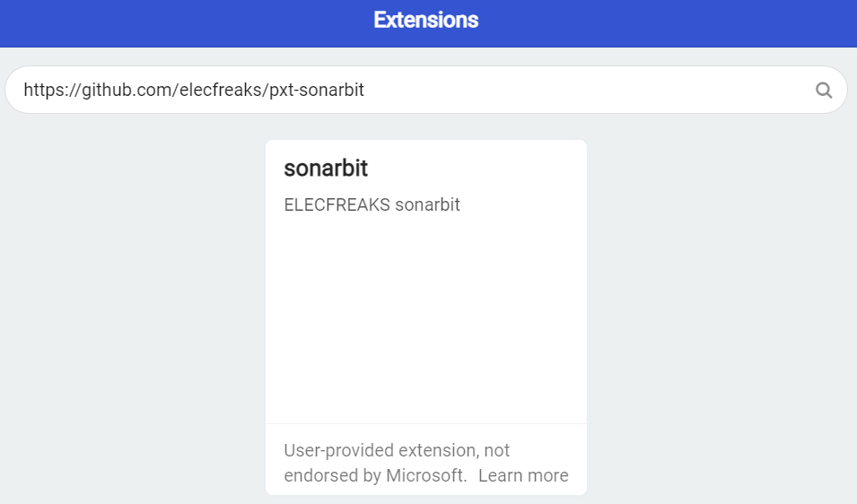Click the Extensions header title
The width and height of the screenshot is (857, 504).
pos(425,21)
